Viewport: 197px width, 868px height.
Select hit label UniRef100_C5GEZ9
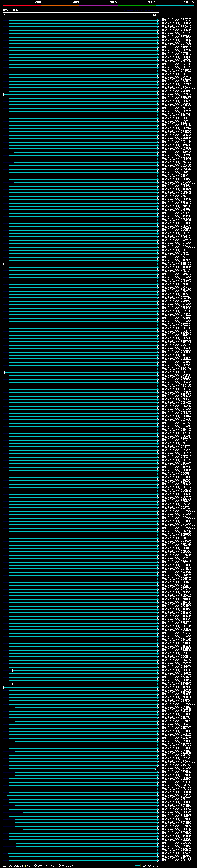177,399
